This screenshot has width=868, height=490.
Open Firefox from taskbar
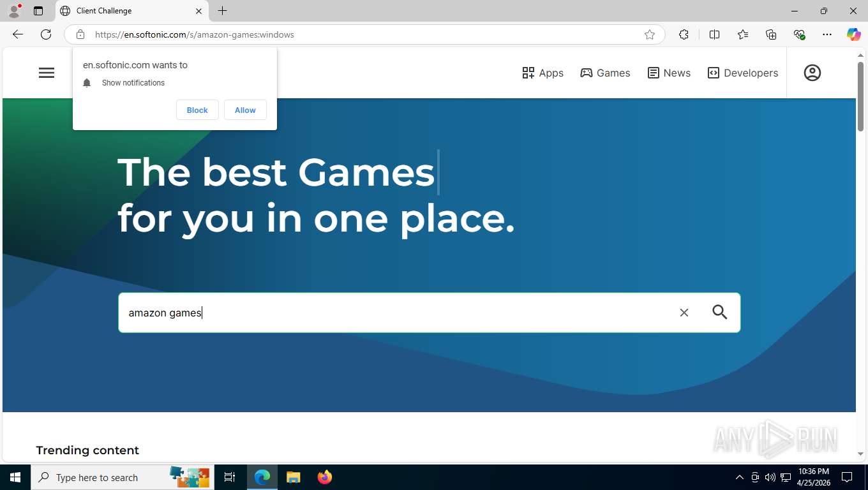click(x=325, y=477)
